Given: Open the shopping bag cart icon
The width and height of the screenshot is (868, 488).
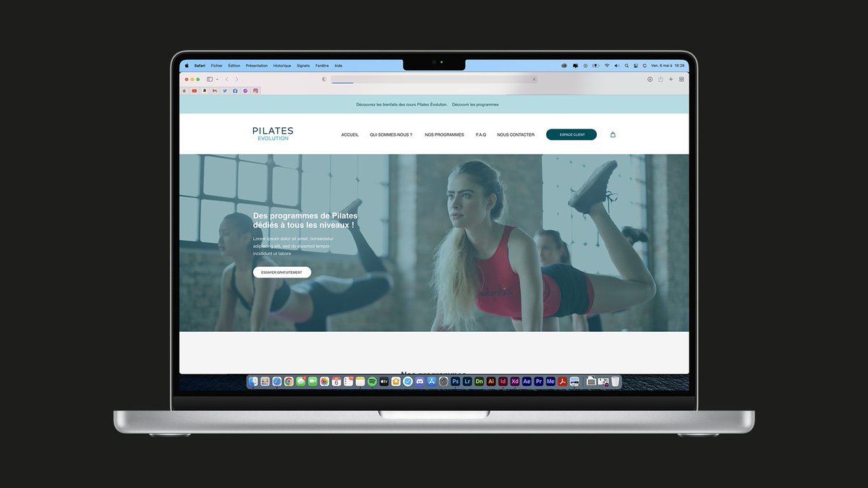Looking at the screenshot, I should point(613,134).
